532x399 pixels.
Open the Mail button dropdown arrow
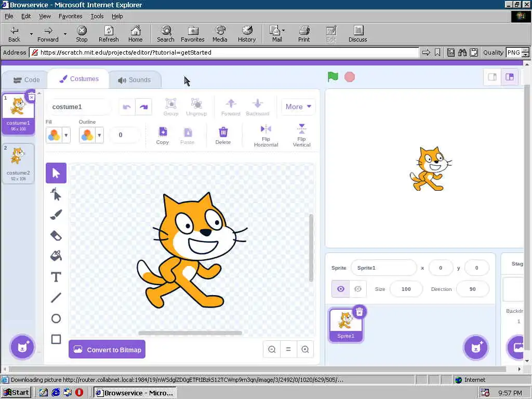point(283,31)
